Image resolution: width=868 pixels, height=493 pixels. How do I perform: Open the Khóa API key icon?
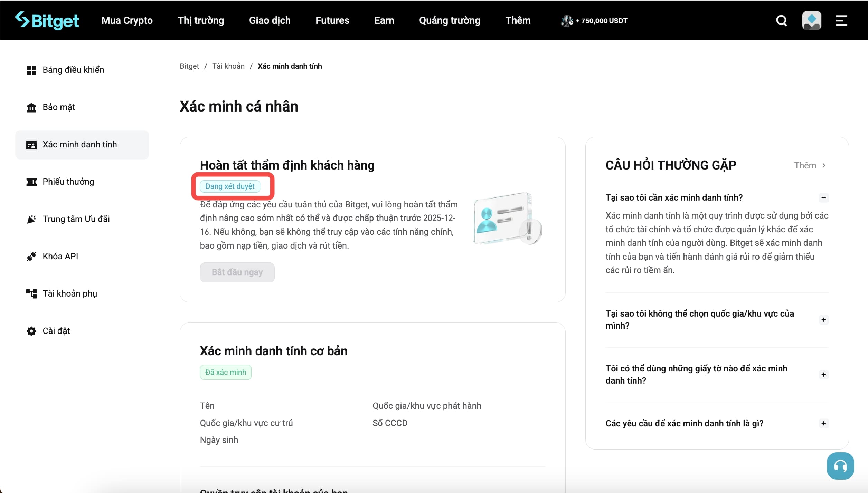click(x=31, y=256)
